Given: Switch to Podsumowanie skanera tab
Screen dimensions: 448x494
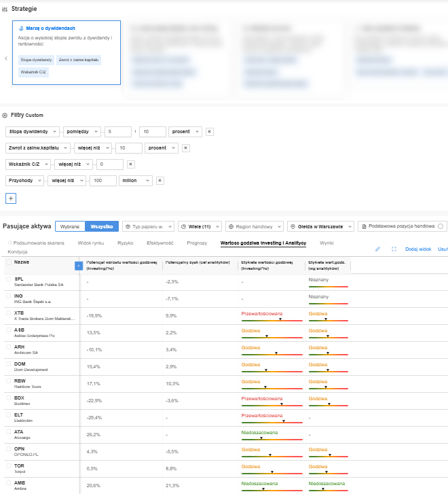Looking at the screenshot, I should (x=36, y=243).
